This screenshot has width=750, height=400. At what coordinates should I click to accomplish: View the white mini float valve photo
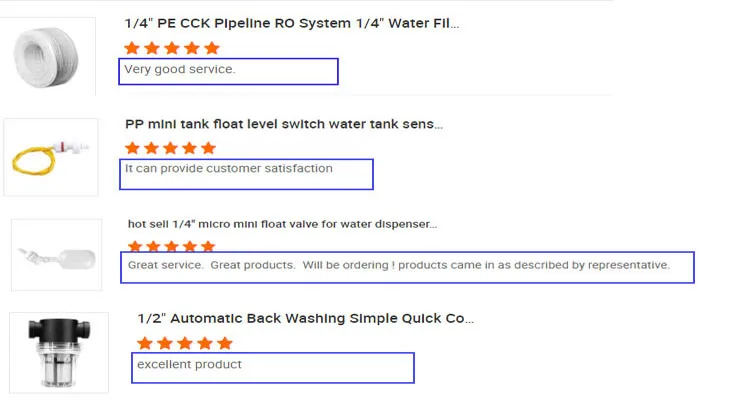click(56, 256)
